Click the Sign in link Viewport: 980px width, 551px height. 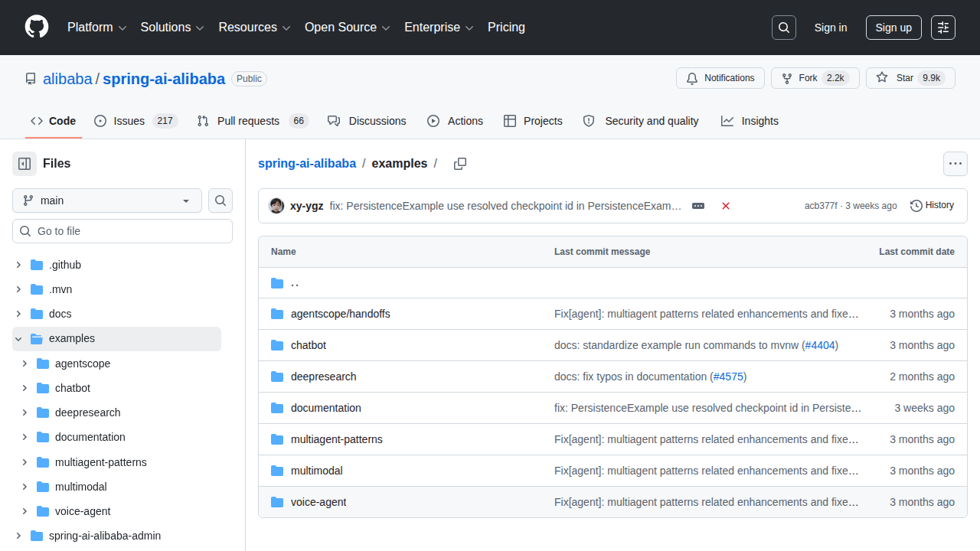(831, 28)
